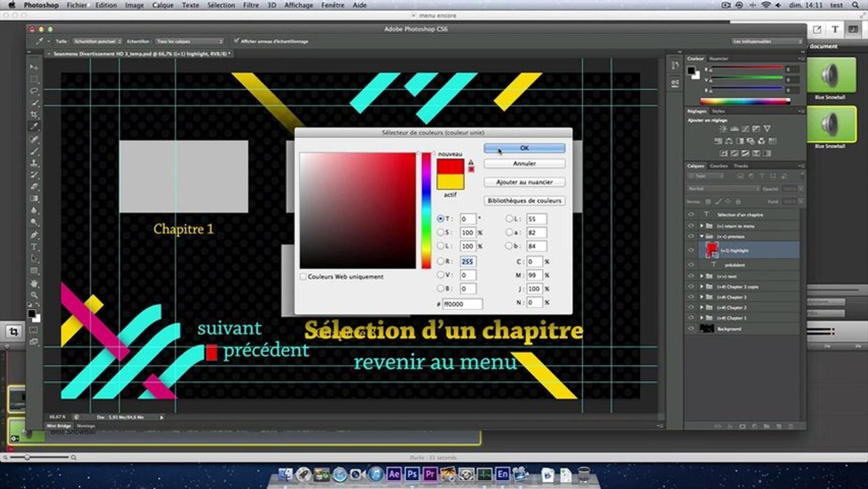Viewport: 868px width, 489px height.
Task: Click the Annuler button
Action: [524, 164]
